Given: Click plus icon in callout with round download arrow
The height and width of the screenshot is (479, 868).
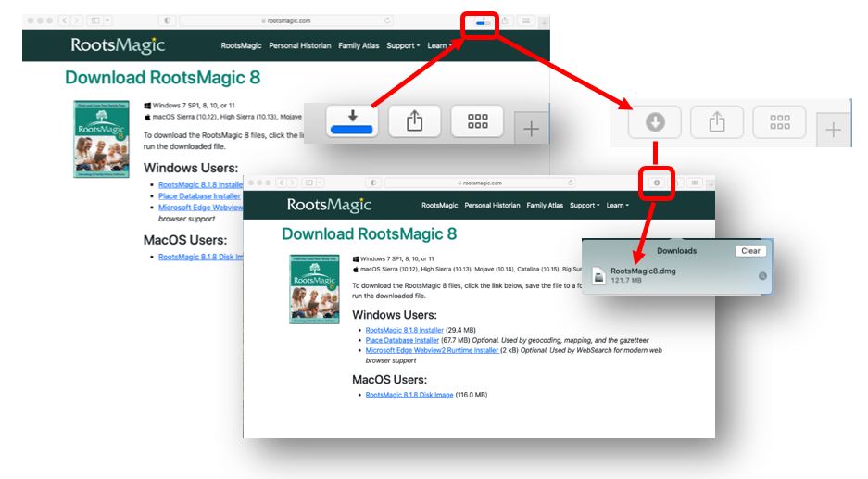Looking at the screenshot, I should click(833, 130).
